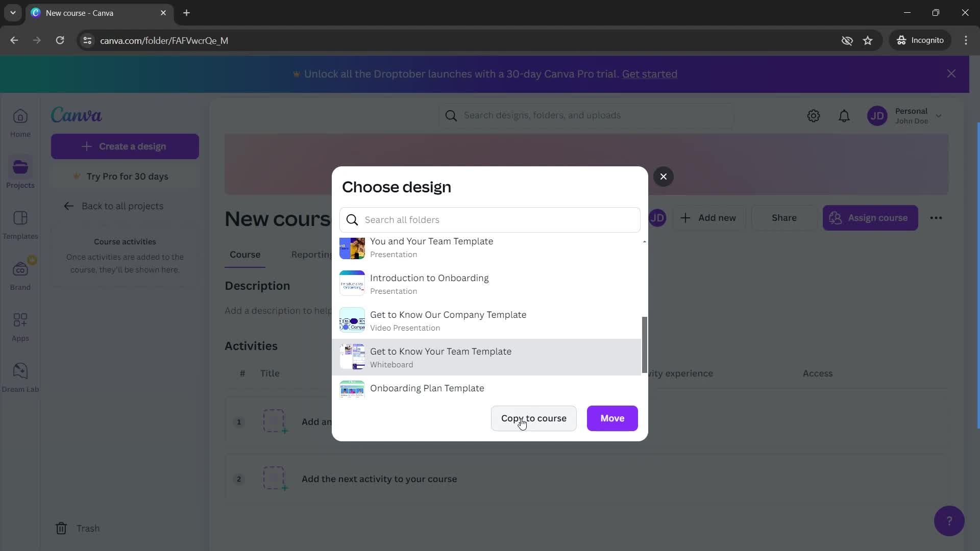
Task: Click the Add new button in course
Action: click(710, 217)
